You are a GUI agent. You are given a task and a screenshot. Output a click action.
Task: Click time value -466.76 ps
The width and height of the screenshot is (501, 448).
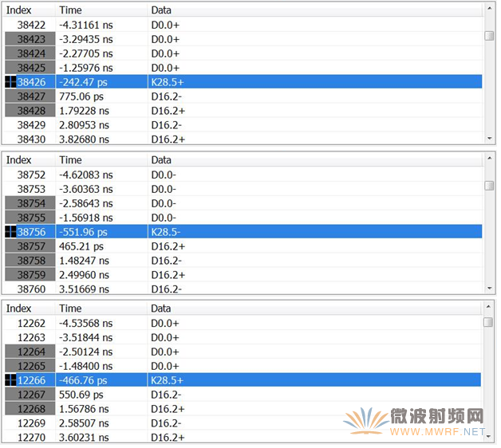pyautogui.click(x=83, y=380)
